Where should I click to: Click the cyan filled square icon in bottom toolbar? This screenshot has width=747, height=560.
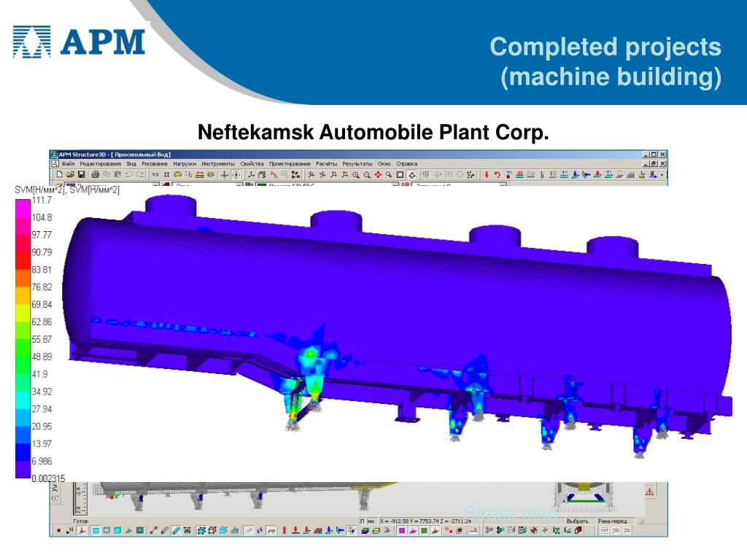point(96,530)
